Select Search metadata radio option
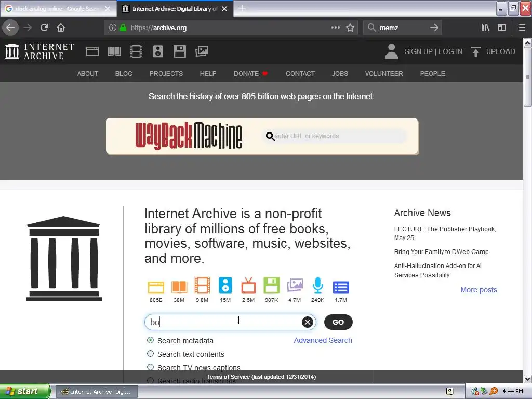The image size is (532, 399). pyautogui.click(x=150, y=340)
